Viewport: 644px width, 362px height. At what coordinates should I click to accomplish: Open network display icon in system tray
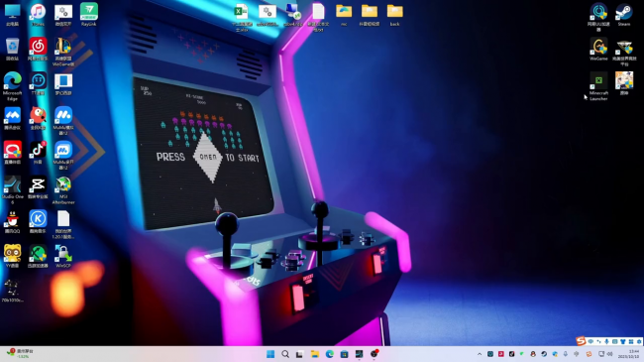(x=601, y=354)
